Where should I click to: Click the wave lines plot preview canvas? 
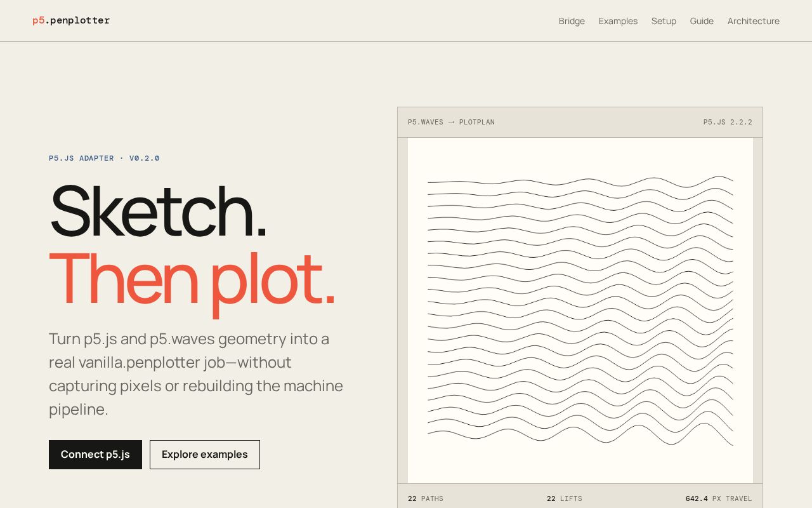click(x=580, y=311)
